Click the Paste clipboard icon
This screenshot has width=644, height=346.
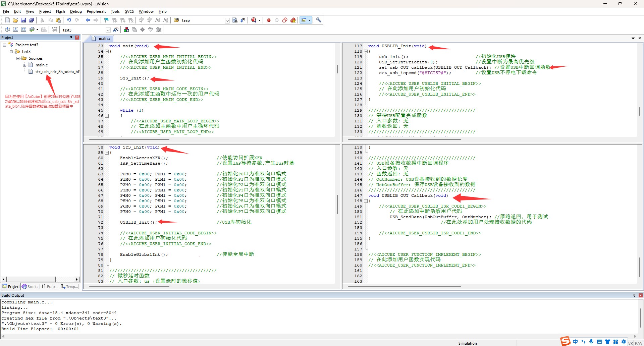[x=58, y=20]
